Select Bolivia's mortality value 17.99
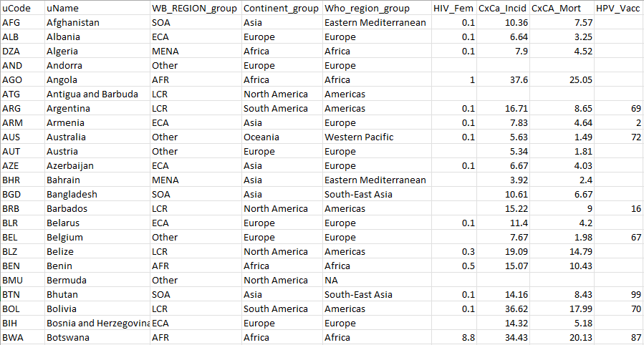This screenshot has width=644, height=345. pos(562,309)
